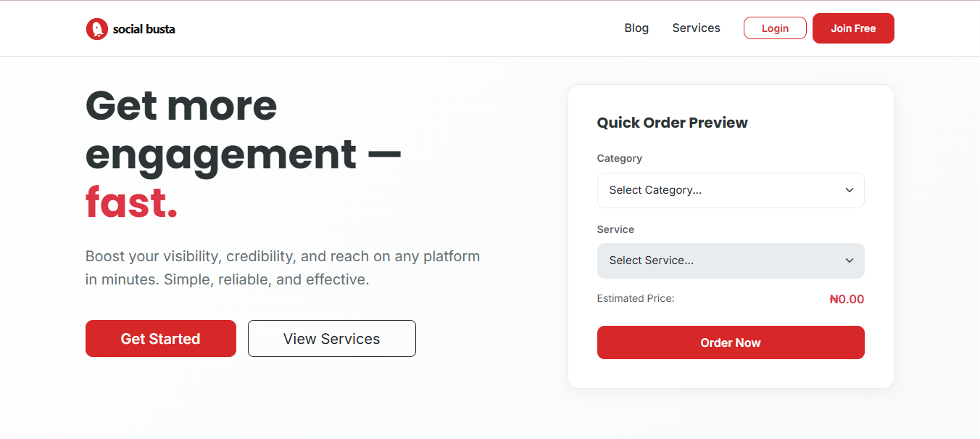The image size is (980, 439).
Task: Click the Estimated Price label text
Action: (635, 298)
